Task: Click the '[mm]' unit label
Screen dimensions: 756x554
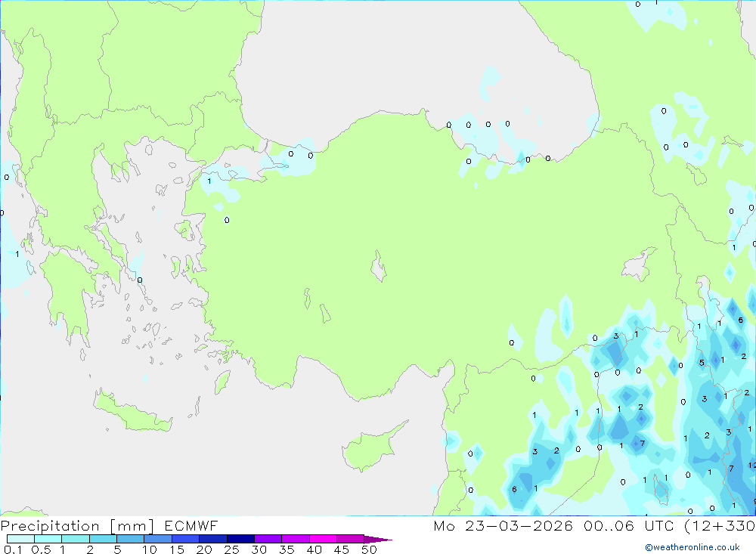Action: pyautogui.click(x=132, y=526)
